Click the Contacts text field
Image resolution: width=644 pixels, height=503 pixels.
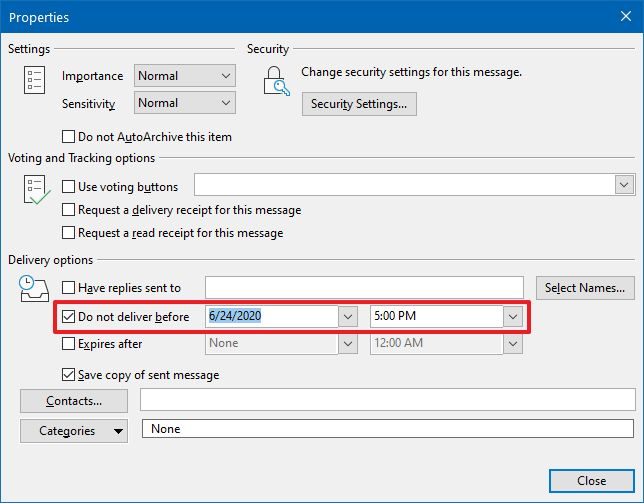[387, 400]
